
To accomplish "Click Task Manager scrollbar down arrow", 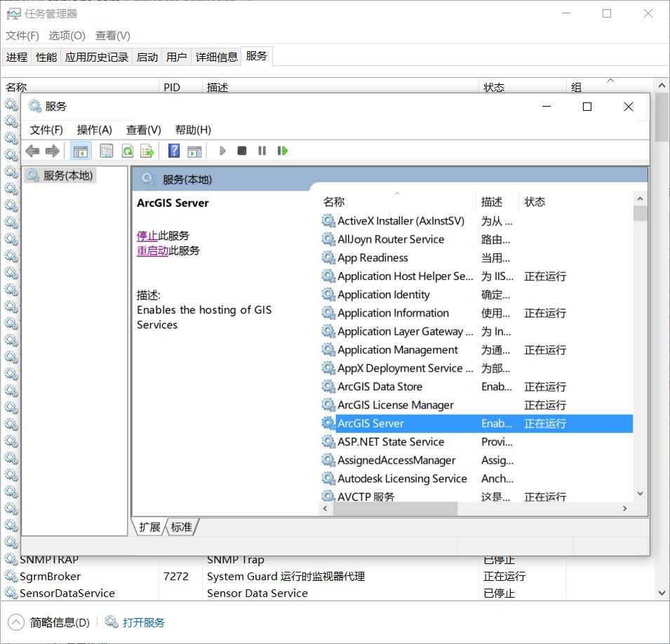I will 662,593.
